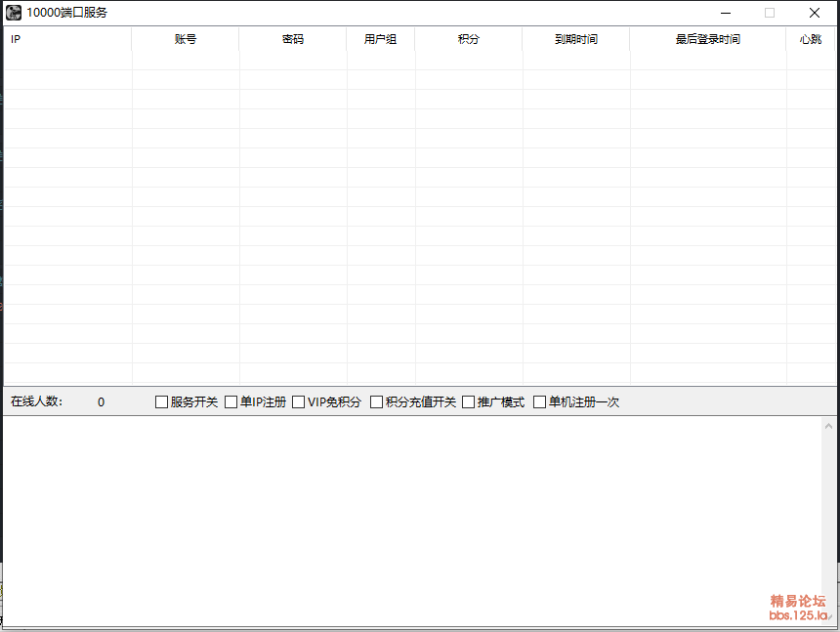The width and height of the screenshot is (840, 632).
Task: Enable the 服务开关 checkbox
Action: [x=162, y=402]
